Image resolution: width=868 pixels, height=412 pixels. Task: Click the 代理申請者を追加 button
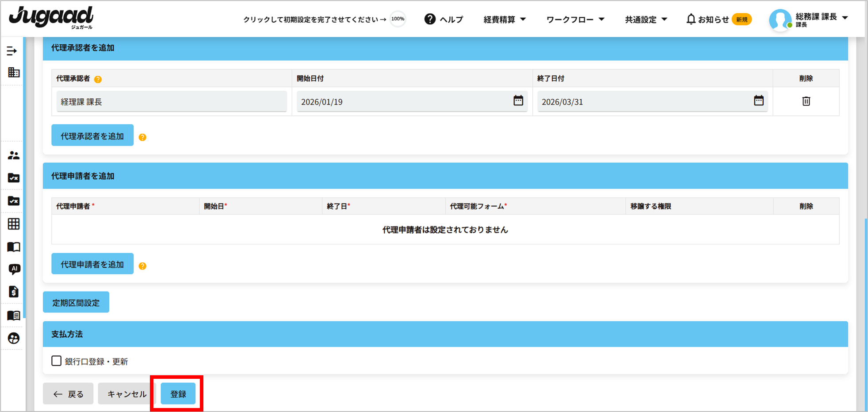(x=92, y=264)
